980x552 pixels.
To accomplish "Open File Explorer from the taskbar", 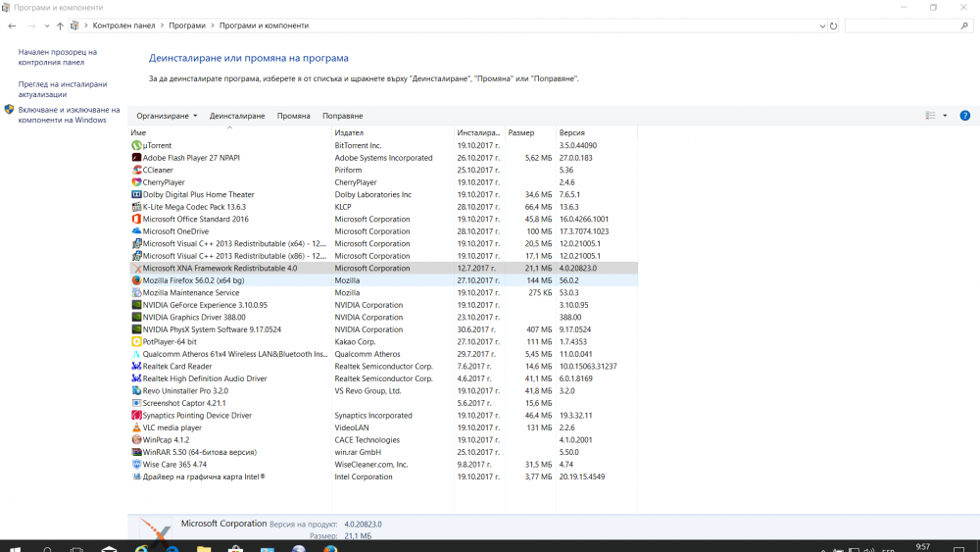I will [x=204, y=548].
